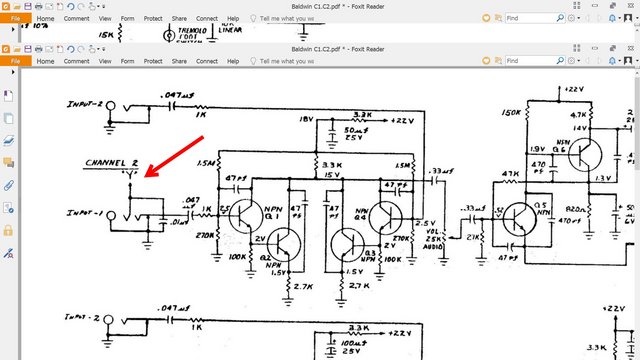
Task: Click the Save icon in upper window
Action: tap(28, 7)
